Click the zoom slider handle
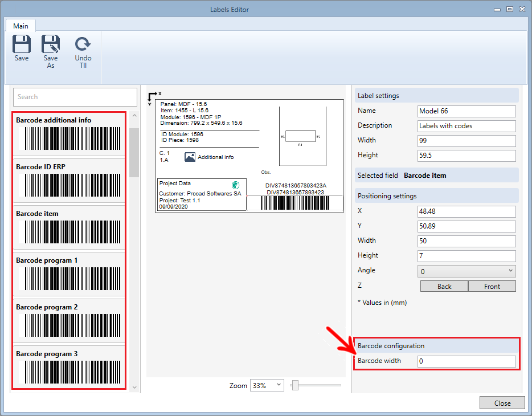532x416 pixels. [295, 385]
